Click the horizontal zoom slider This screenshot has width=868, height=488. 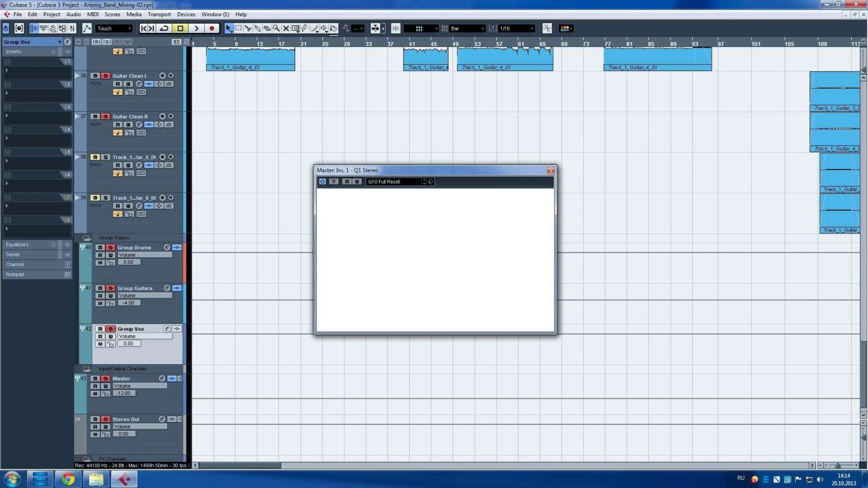tap(838, 465)
